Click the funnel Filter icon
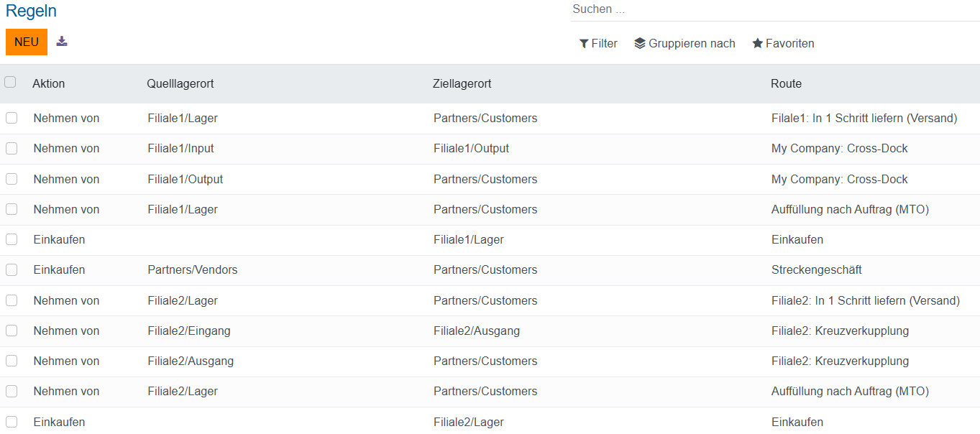Image resolution: width=980 pixels, height=434 pixels. point(584,44)
